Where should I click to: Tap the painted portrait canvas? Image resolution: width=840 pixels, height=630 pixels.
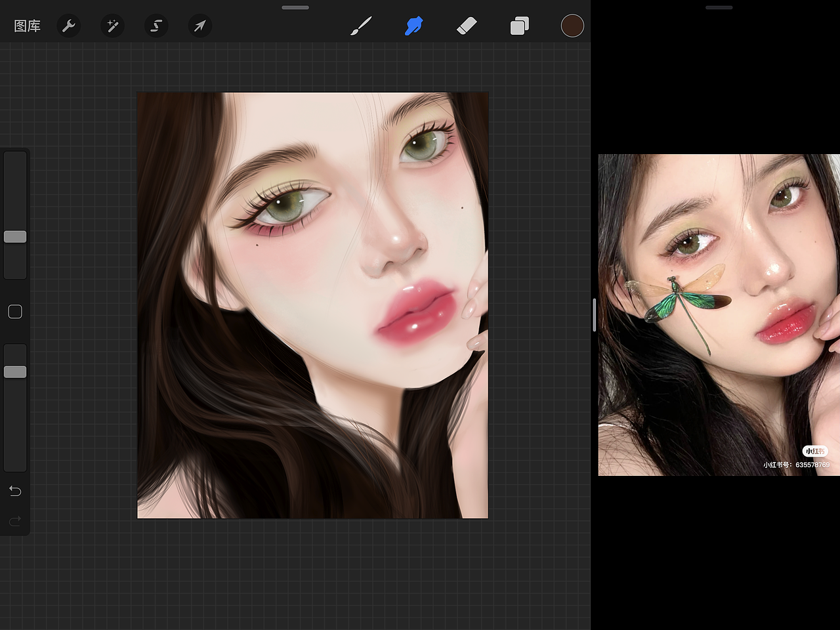[x=312, y=305]
